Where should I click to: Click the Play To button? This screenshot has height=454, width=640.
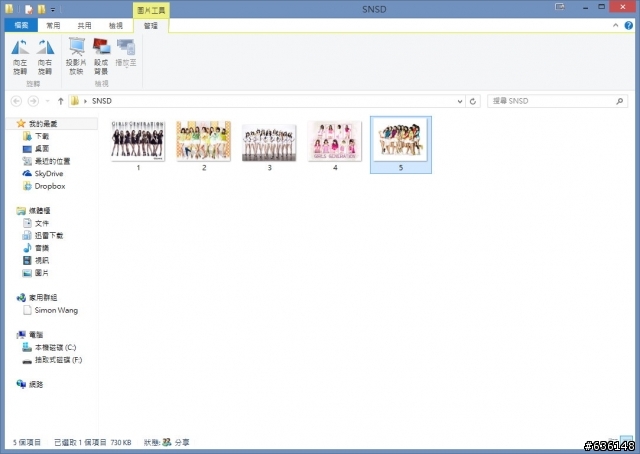click(x=126, y=53)
